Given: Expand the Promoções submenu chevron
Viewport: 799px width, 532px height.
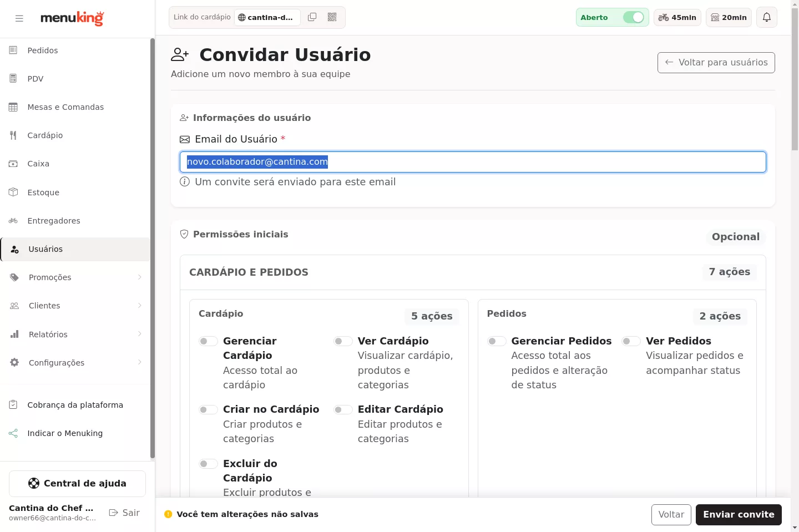Looking at the screenshot, I should (x=140, y=277).
